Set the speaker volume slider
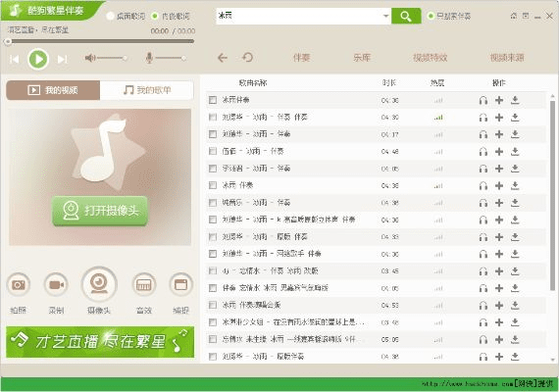This screenshot has height=392, width=559. tap(112, 58)
